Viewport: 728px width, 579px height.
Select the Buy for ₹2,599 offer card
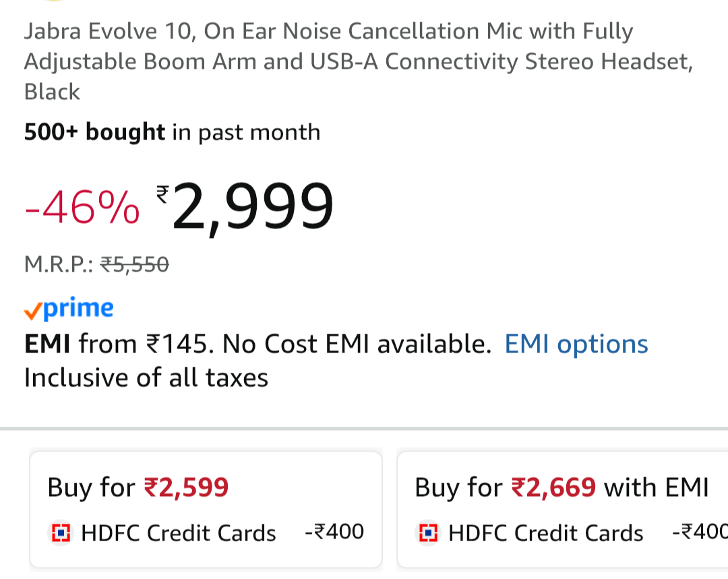coord(206,509)
